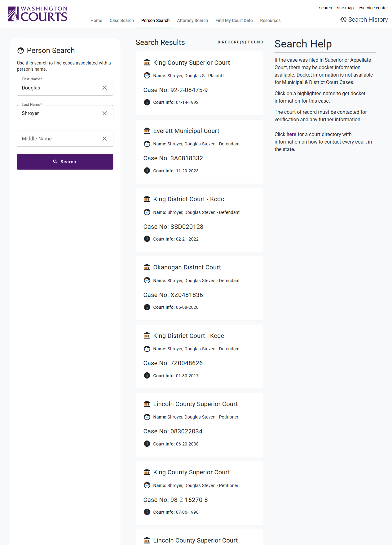Screen dimensions: 392x545
Task: Clear the Last Name field
Action: tap(104, 113)
